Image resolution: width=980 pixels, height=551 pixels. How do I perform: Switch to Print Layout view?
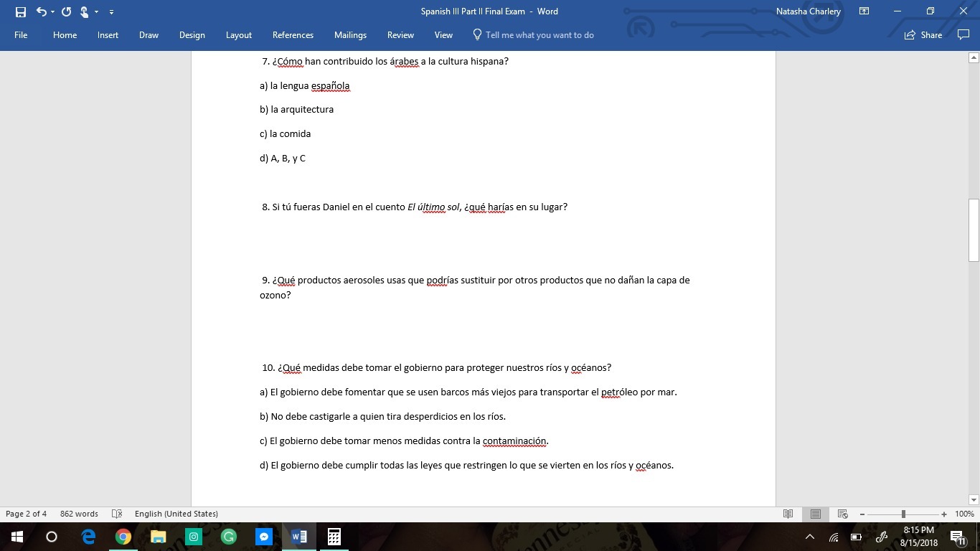(x=816, y=514)
